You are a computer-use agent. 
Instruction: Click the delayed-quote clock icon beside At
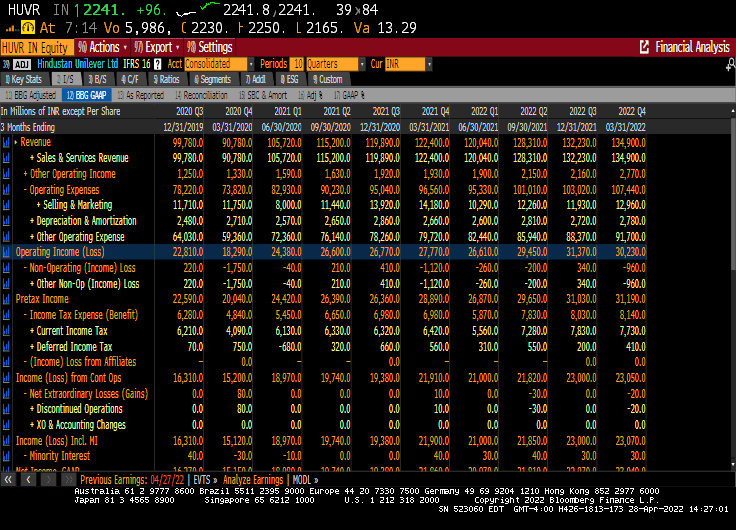click(x=28, y=28)
